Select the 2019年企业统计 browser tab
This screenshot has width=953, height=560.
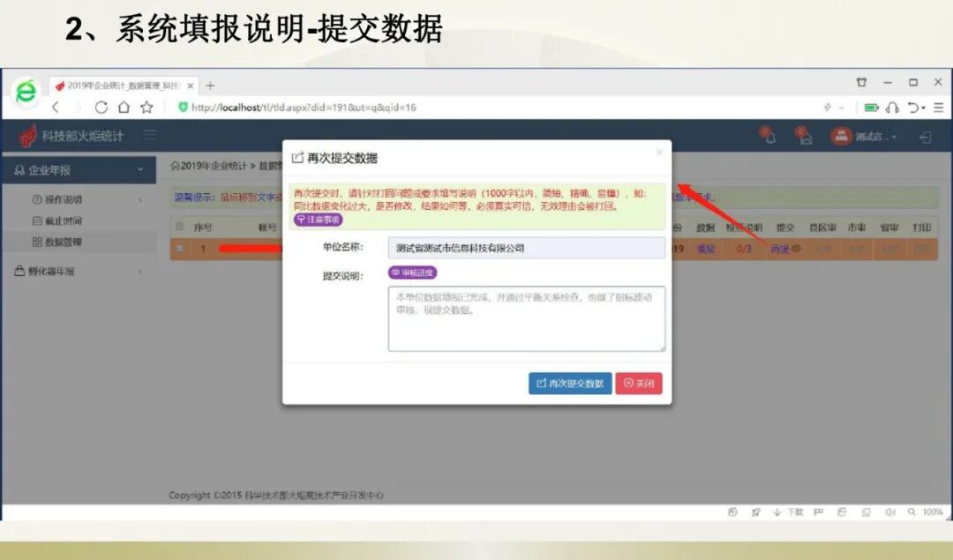tap(124, 86)
